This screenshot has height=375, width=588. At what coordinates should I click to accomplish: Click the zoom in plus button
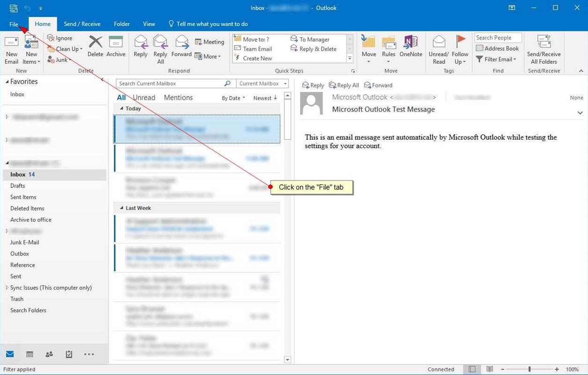[x=557, y=369]
